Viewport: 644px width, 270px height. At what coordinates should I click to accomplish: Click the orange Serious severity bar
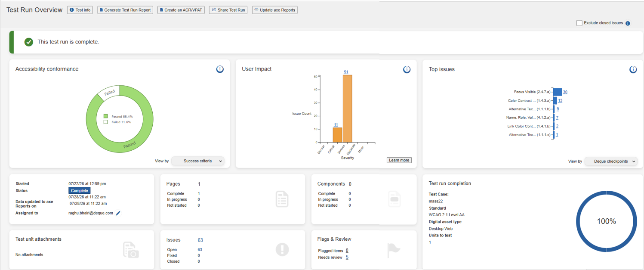point(348,109)
